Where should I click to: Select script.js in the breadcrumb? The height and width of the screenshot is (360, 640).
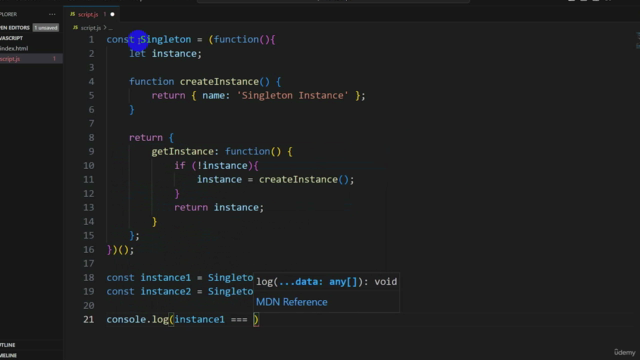91,28
